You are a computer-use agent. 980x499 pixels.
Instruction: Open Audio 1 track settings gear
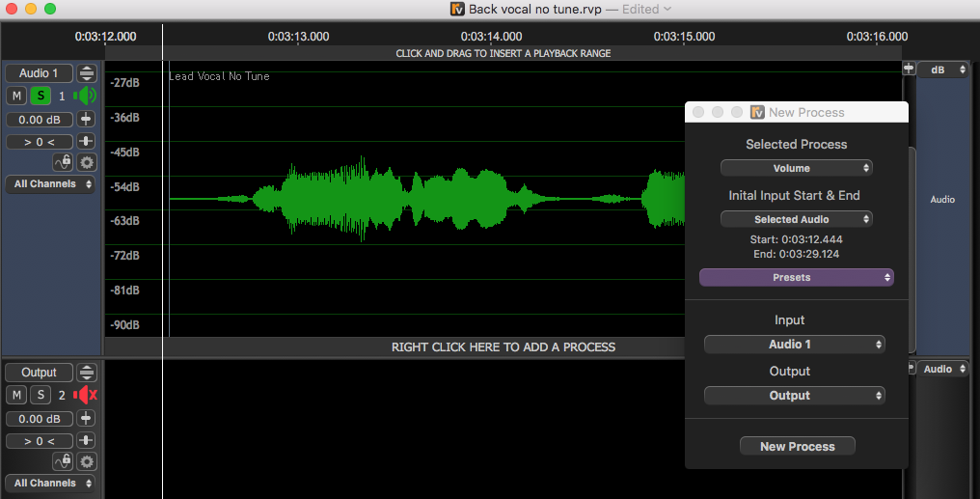[87, 163]
